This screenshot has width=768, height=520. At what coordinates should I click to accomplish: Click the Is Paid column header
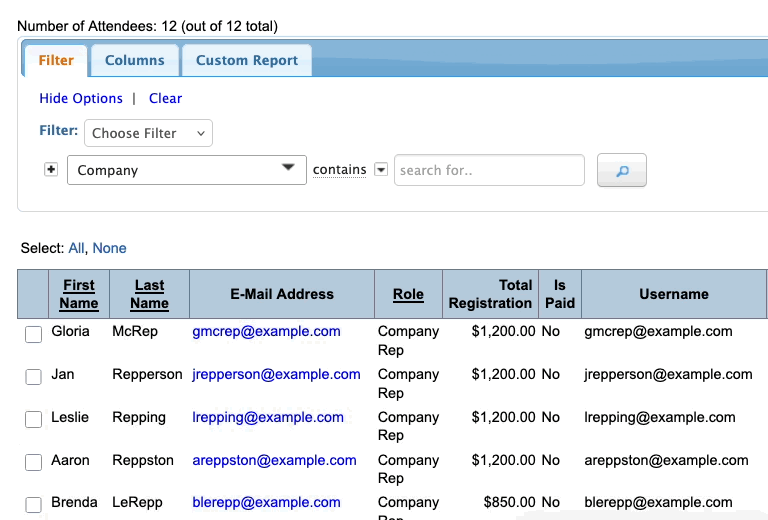click(560, 294)
